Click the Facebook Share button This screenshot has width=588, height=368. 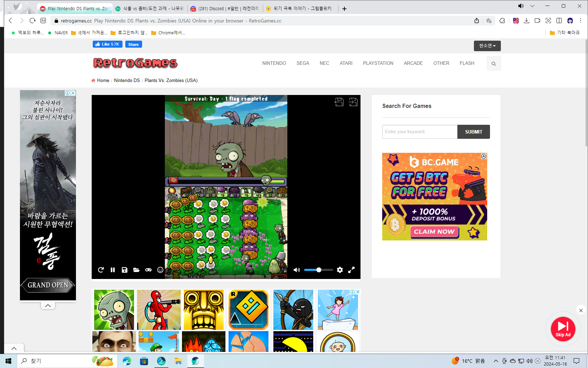tap(133, 45)
